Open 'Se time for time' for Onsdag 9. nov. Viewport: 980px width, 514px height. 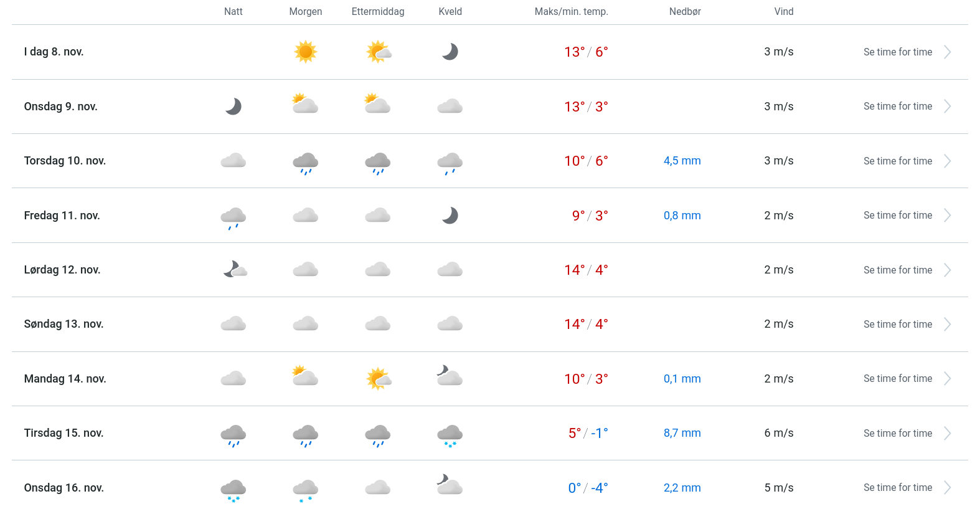(x=897, y=107)
